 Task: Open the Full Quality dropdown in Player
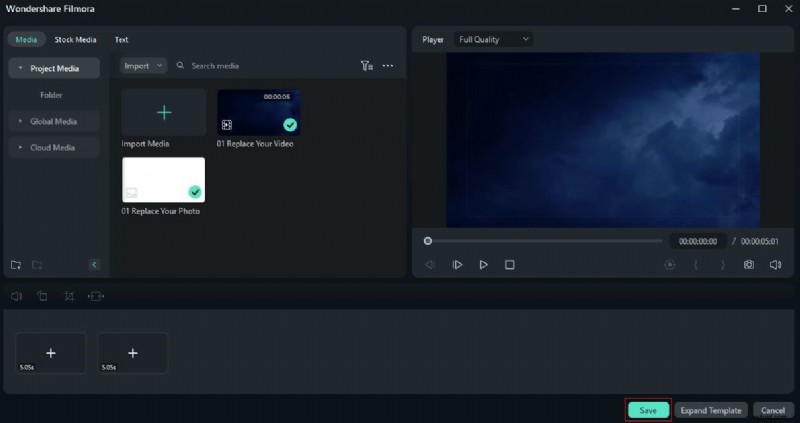pyautogui.click(x=493, y=39)
